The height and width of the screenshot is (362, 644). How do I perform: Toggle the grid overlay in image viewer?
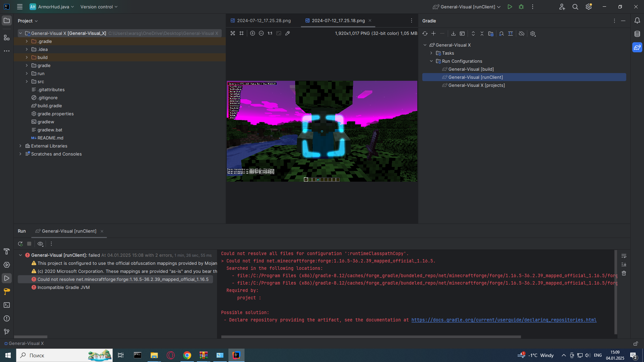tap(241, 33)
